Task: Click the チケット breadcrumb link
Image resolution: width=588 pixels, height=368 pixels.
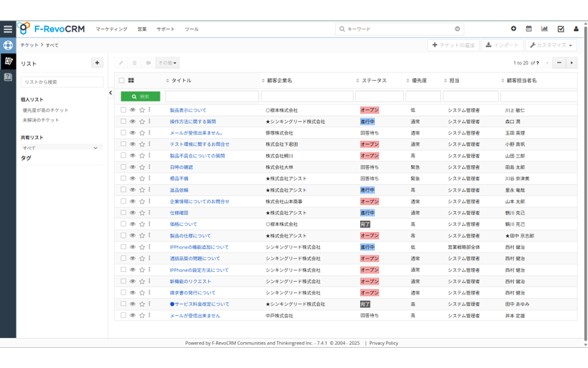Action: (x=29, y=45)
